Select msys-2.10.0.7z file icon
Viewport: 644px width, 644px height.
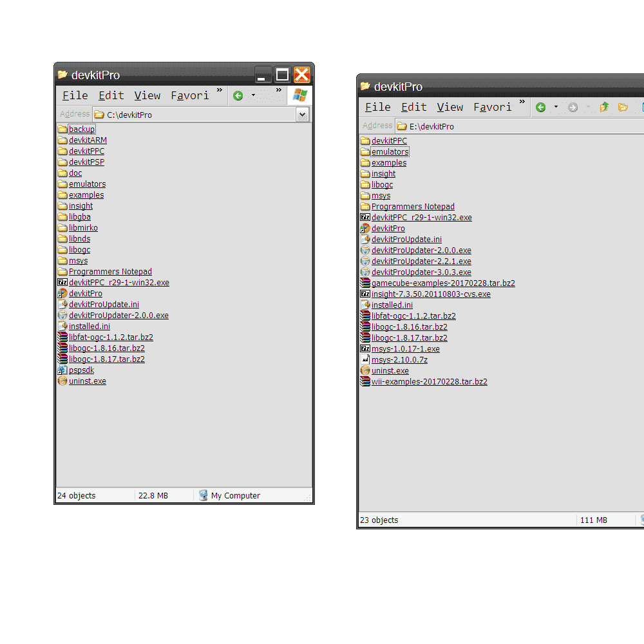tap(365, 359)
